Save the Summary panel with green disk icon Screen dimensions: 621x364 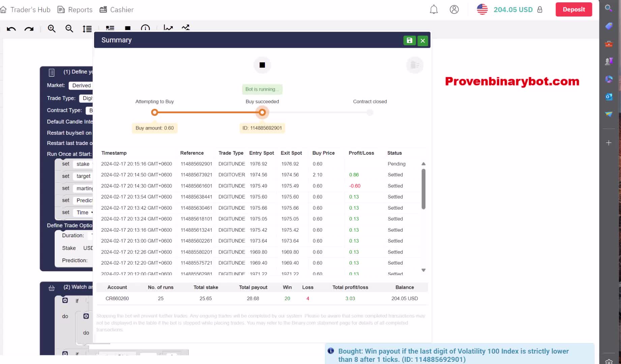[x=409, y=40]
